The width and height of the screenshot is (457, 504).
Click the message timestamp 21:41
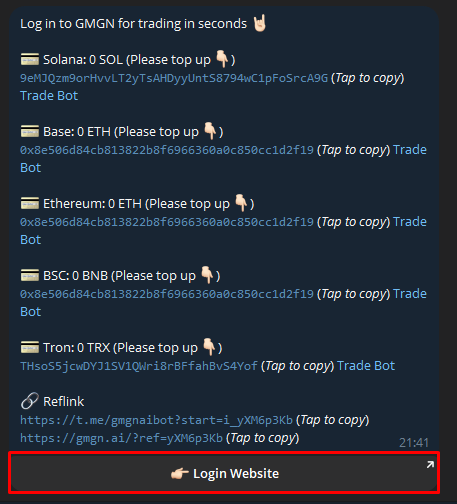click(414, 443)
